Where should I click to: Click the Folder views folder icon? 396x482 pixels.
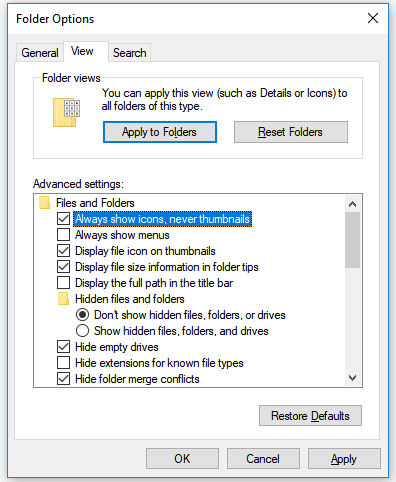[x=66, y=112]
